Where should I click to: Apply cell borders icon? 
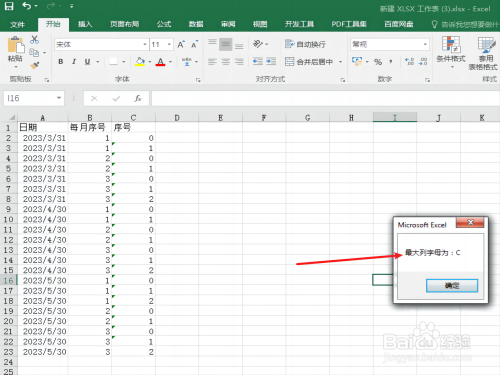point(114,62)
